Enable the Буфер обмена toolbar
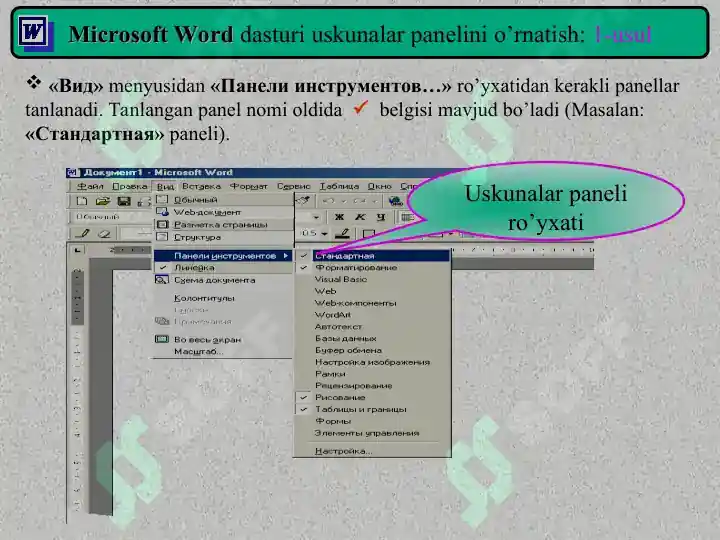 point(372,350)
